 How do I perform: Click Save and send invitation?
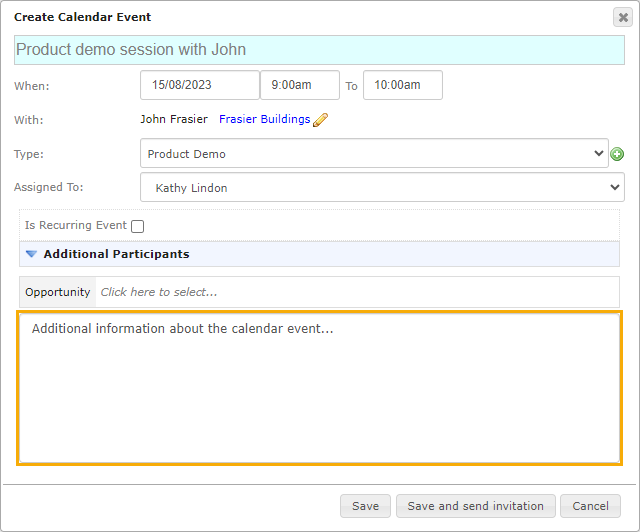(476, 506)
